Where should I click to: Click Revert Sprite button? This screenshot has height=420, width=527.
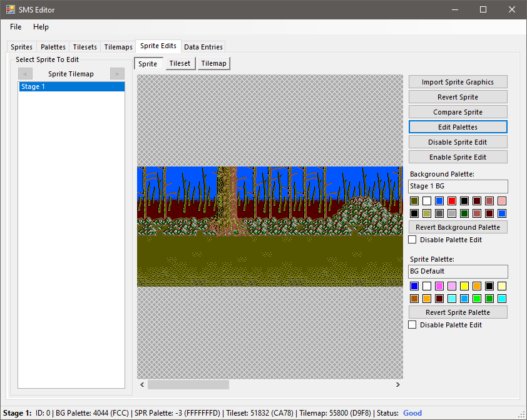coord(458,97)
